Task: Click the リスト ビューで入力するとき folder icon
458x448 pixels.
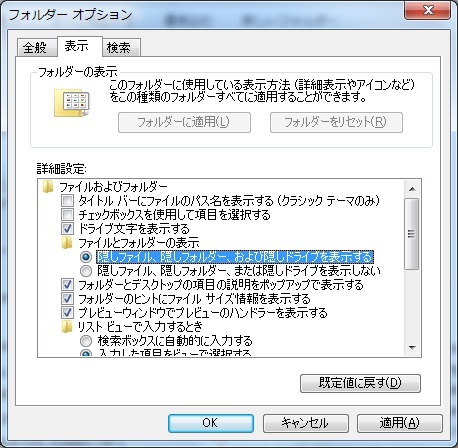Action: click(x=67, y=327)
